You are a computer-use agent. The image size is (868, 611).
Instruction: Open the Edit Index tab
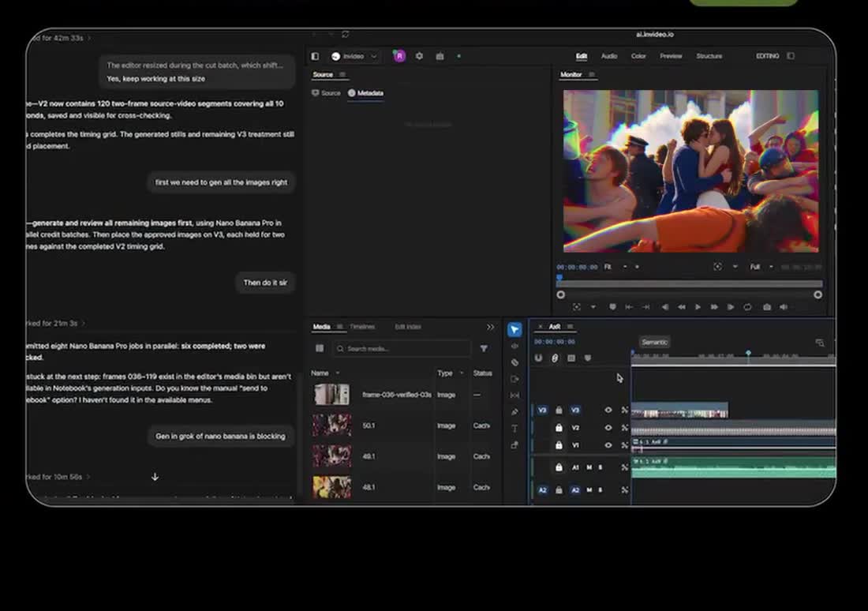[x=408, y=327]
